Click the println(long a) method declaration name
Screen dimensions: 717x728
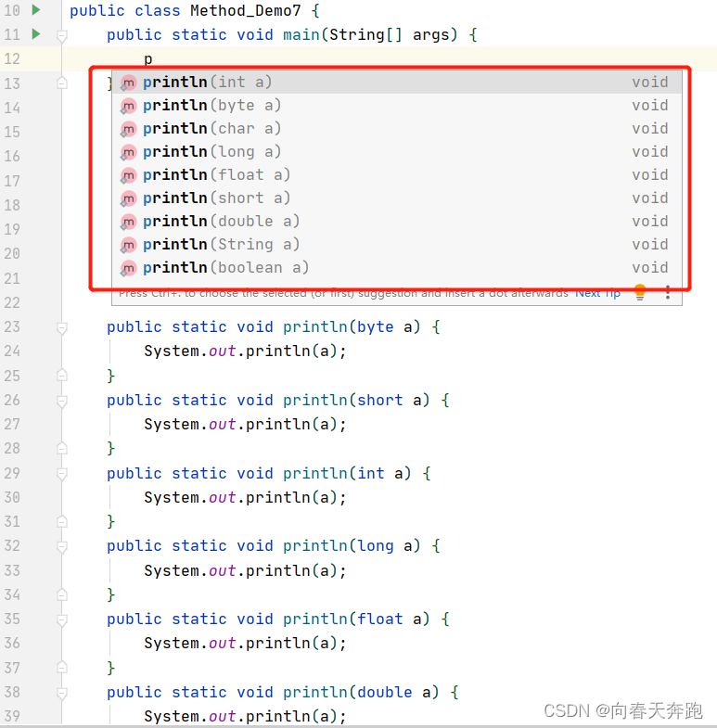[315, 545]
